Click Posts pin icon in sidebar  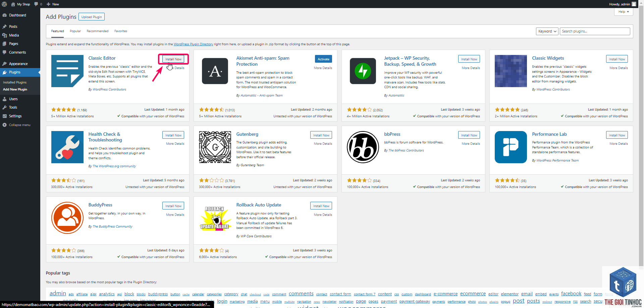point(5,26)
